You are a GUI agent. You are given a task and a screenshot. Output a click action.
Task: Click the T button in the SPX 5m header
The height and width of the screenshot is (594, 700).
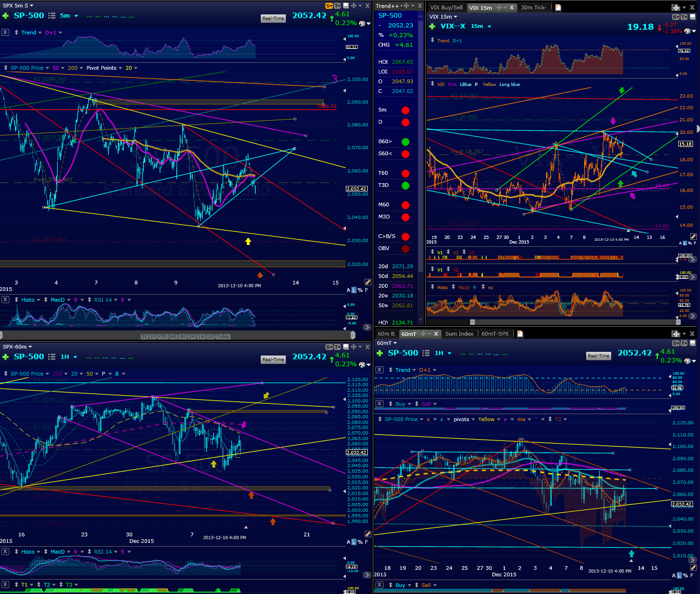pyautogui.click(x=337, y=6)
